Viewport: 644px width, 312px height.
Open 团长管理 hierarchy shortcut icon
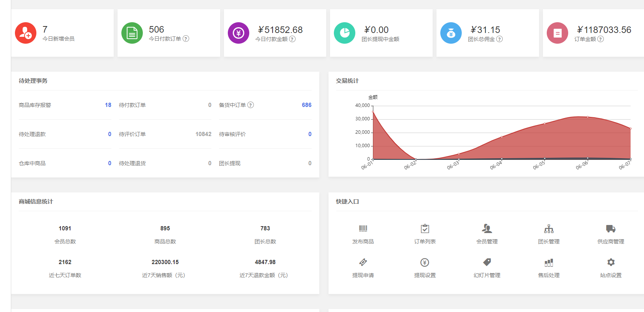(x=549, y=229)
